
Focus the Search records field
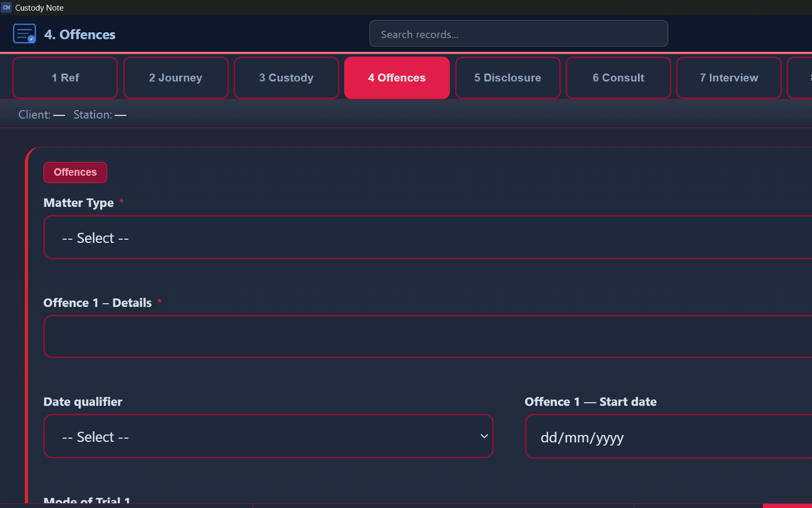tap(518, 34)
